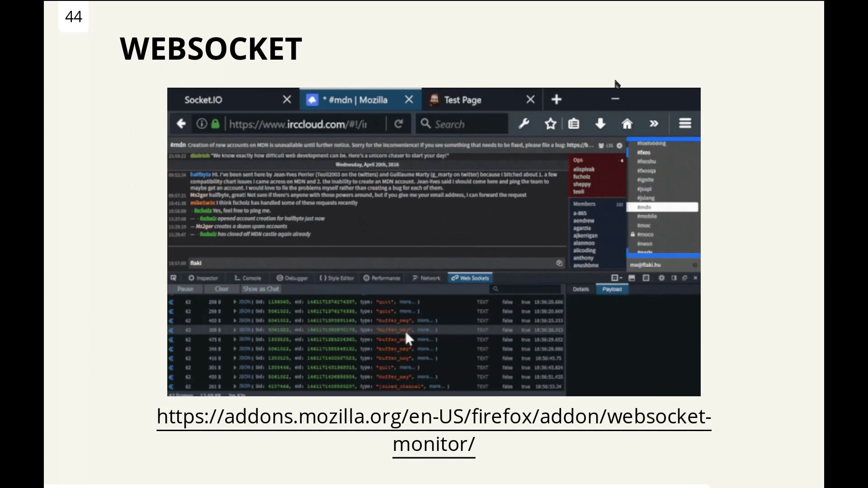This screenshot has width=868, height=488.
Task: Open the Style Editor devtools tab
Action: coord(337,278)
